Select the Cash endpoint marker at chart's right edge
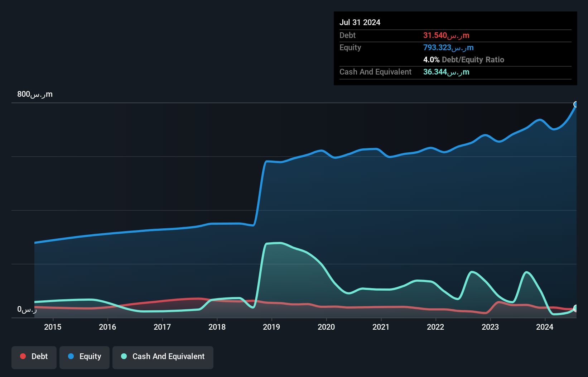 pos(576,308)
